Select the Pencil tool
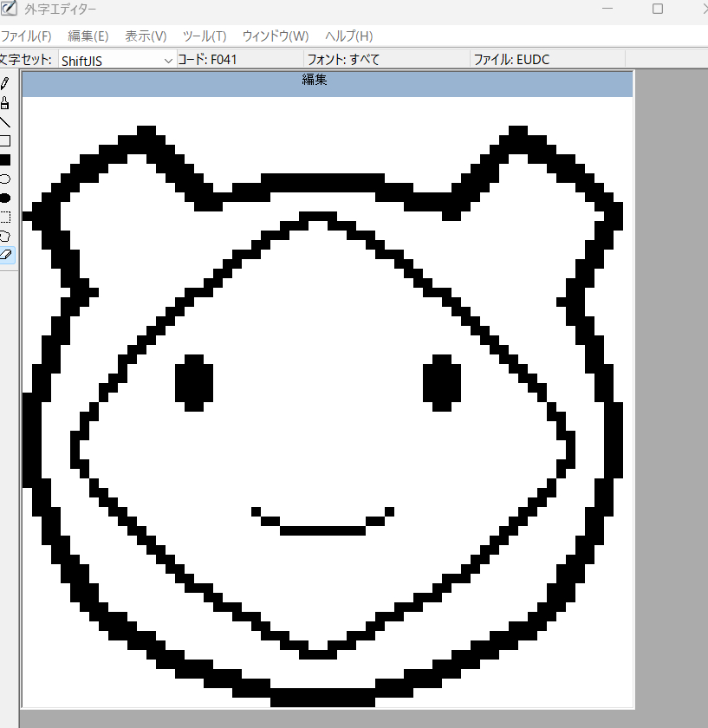 tap(4, 84)
